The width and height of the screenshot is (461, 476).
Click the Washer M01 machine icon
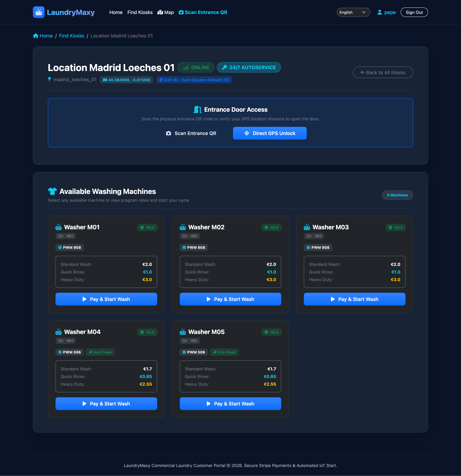[x=59, y=227]
